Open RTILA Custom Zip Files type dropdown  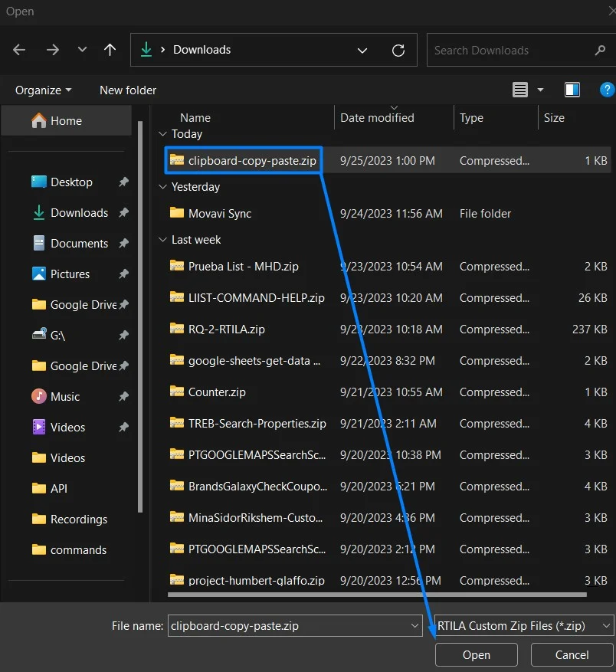click(x=524, y=626)
